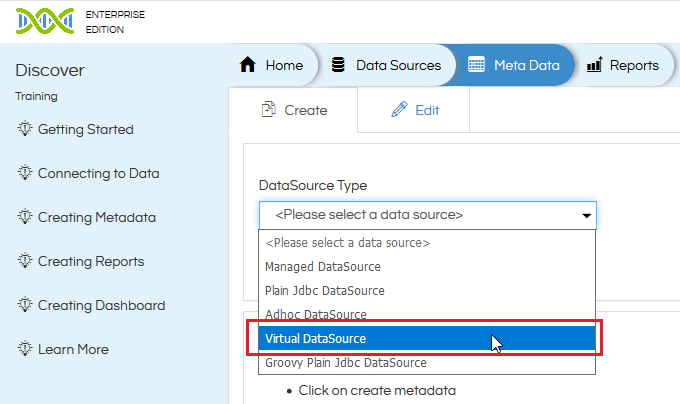680x404 pixels.
Task: Click the Create tab document icon
Action: pos(268,110)
